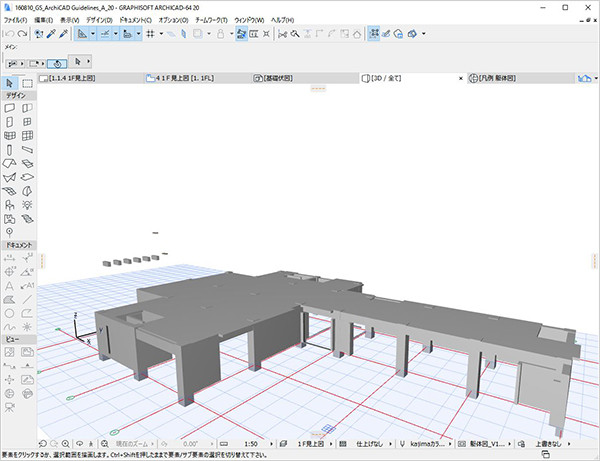Select the Object chair tool
The image size is (600, 461).
[10, 205]
